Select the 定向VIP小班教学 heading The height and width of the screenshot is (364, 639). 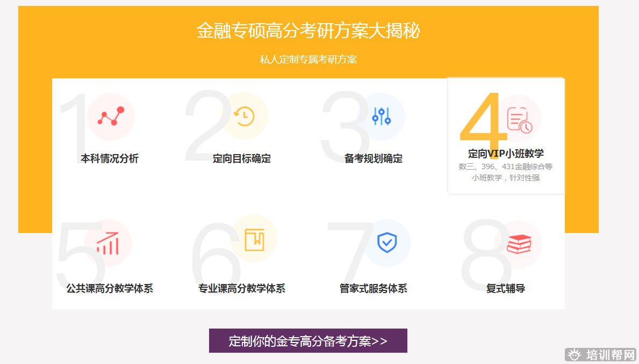click(506, 154)
